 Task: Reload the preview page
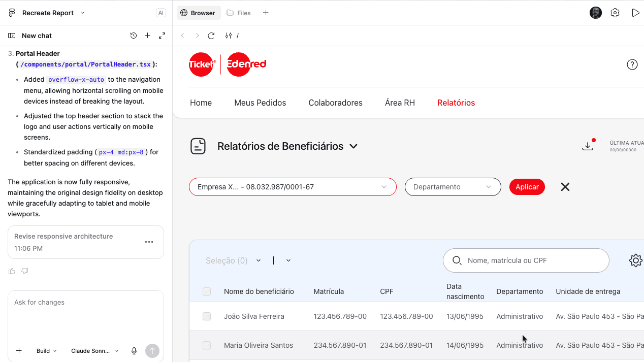[x=211, y=36]
